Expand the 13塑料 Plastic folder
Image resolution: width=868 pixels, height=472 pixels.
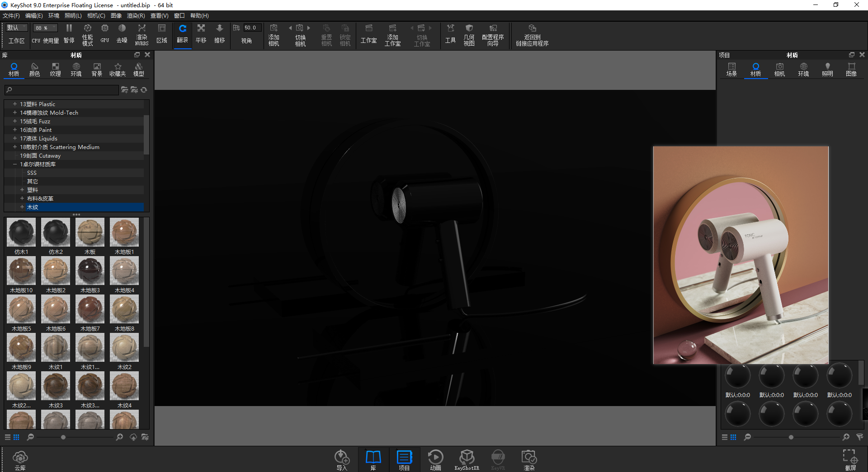(14, 104)
